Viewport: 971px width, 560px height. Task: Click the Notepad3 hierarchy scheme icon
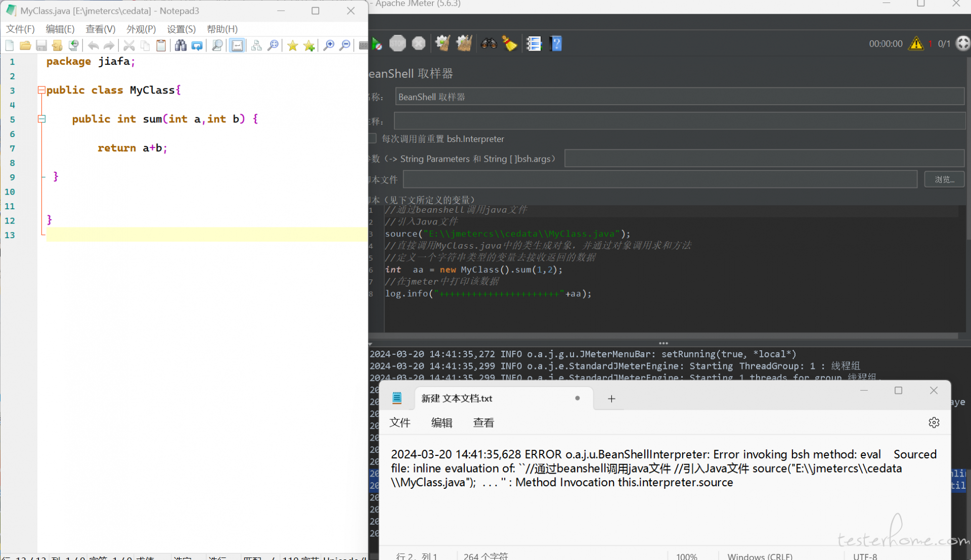[x=256, y=45]
